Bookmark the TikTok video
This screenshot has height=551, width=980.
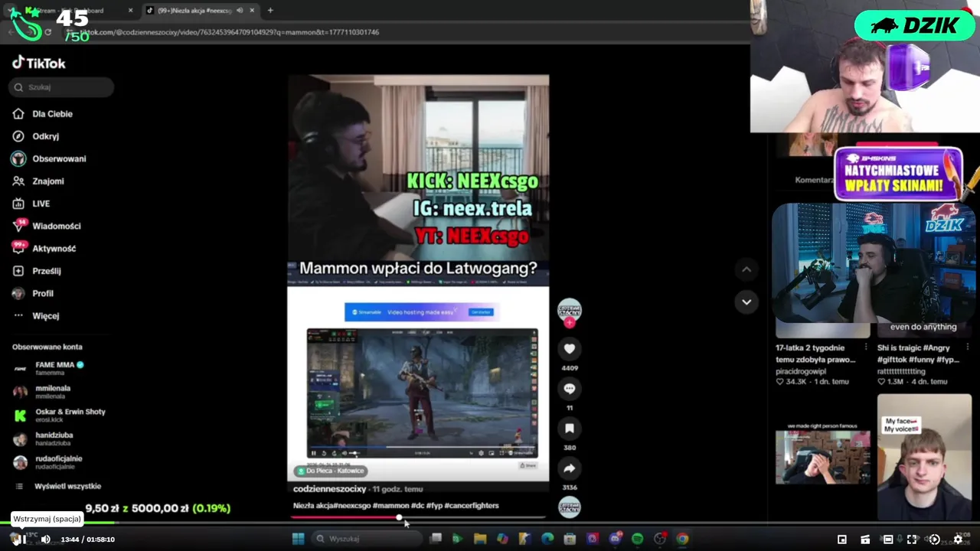click(x=569, y=429)
